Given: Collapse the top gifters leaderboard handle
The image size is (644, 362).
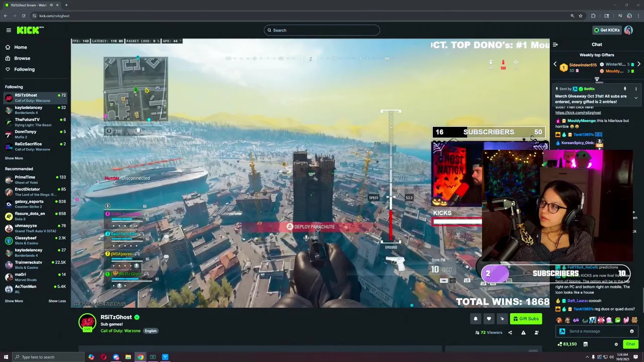Looking at the screenshot, I should tap(597, 79).
